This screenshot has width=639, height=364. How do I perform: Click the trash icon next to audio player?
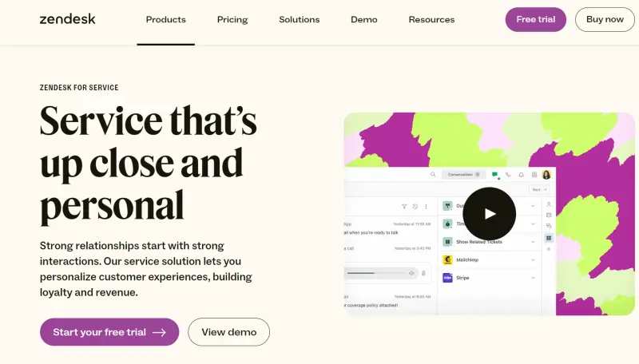[423, 273]
